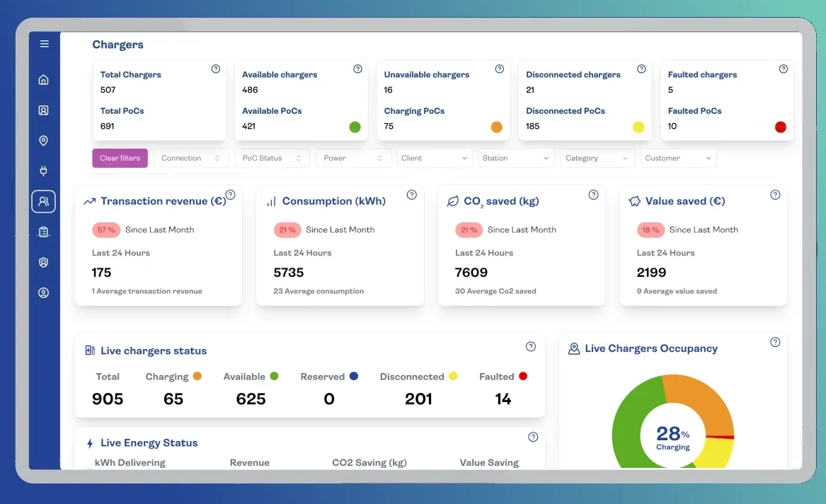Open the location pin sidebar icon

tap(44, 141)
